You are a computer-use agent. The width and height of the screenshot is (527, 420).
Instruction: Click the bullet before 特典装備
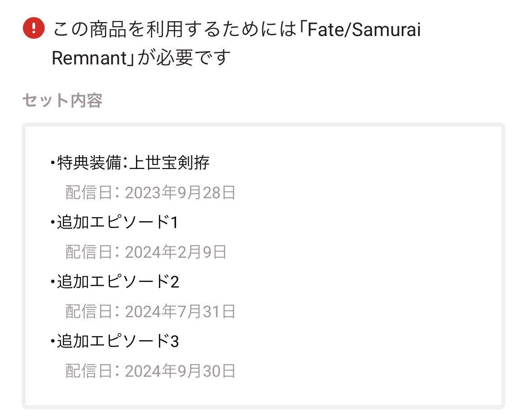tap(53, 163)
